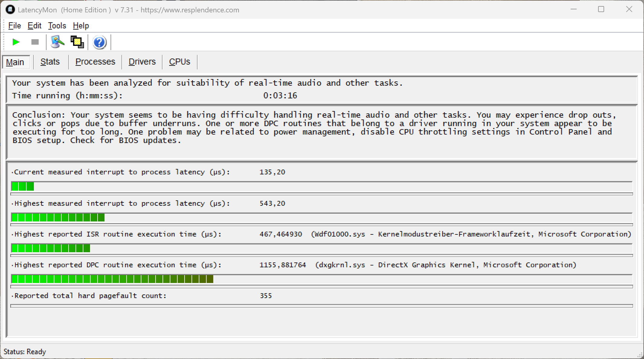The width and height of the screenshot is (644, 359).
Task: Open the Options icon with computer and pen
Action: pos(57,42)
